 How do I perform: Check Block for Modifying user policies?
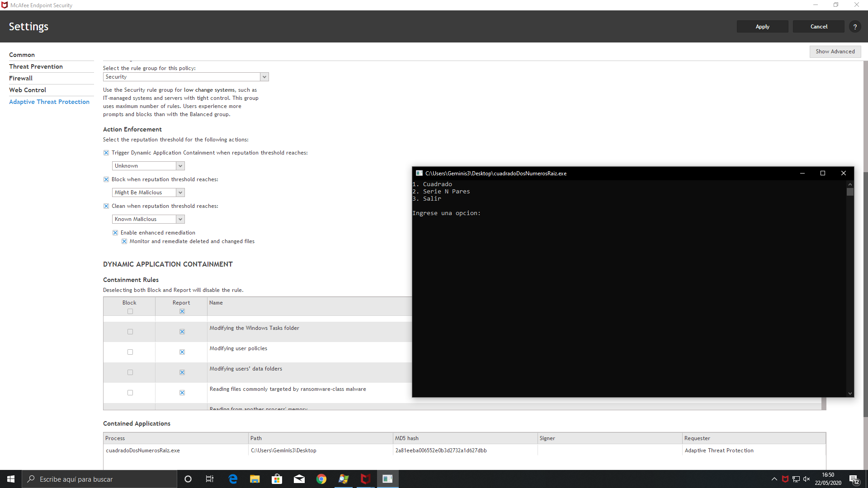[130, 352]
